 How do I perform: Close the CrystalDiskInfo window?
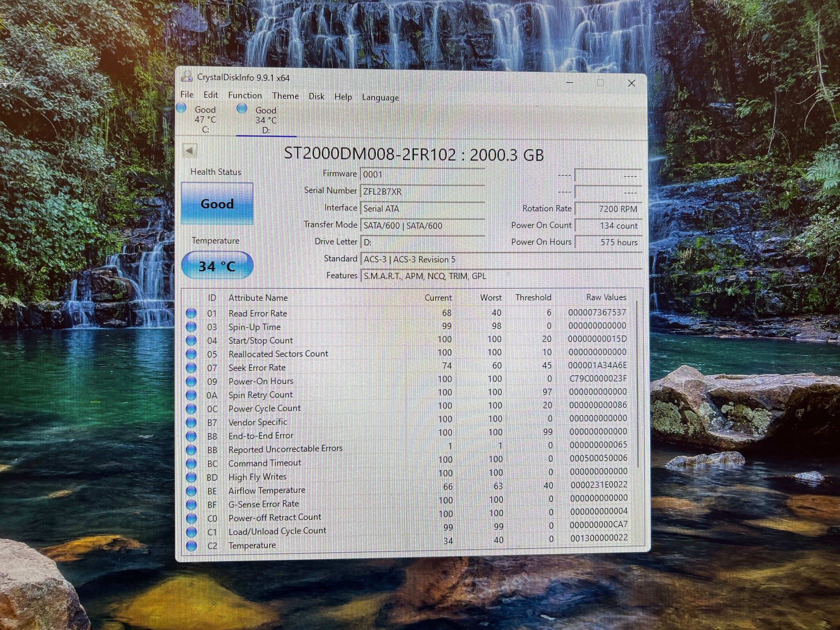pos(632,83)
